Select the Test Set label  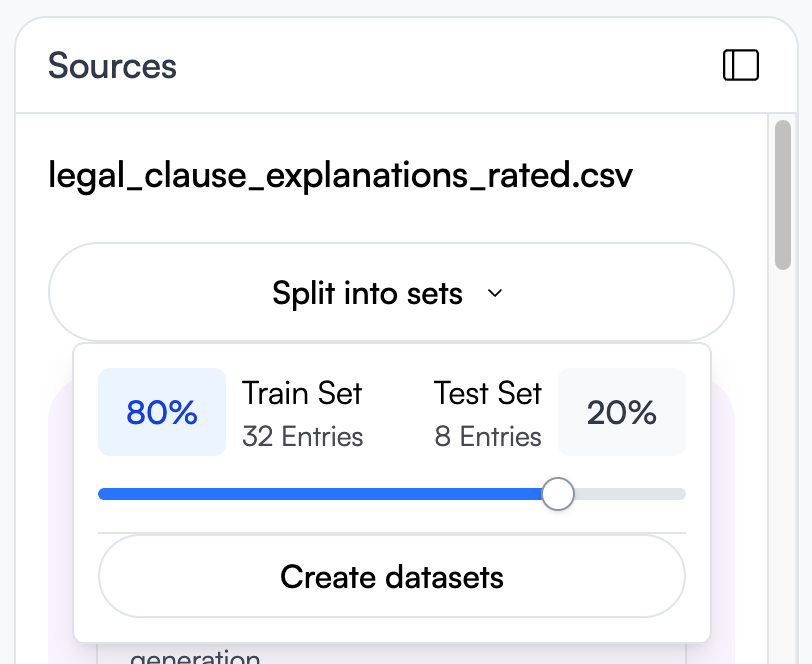(487, 393)
